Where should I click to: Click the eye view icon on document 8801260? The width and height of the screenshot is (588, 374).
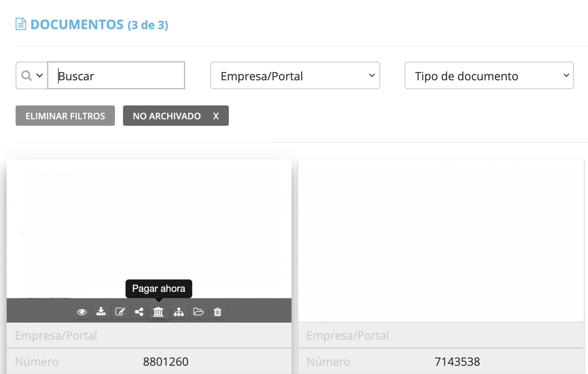tap(82, 312)
